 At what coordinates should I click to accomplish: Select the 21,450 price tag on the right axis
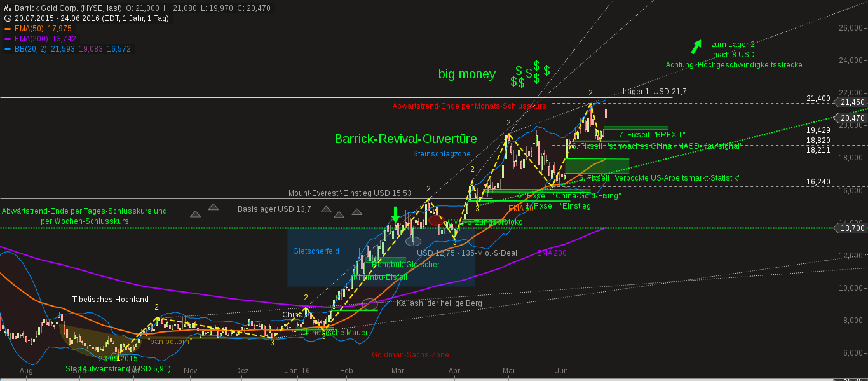pyautogui.click(x=851, y=102)
